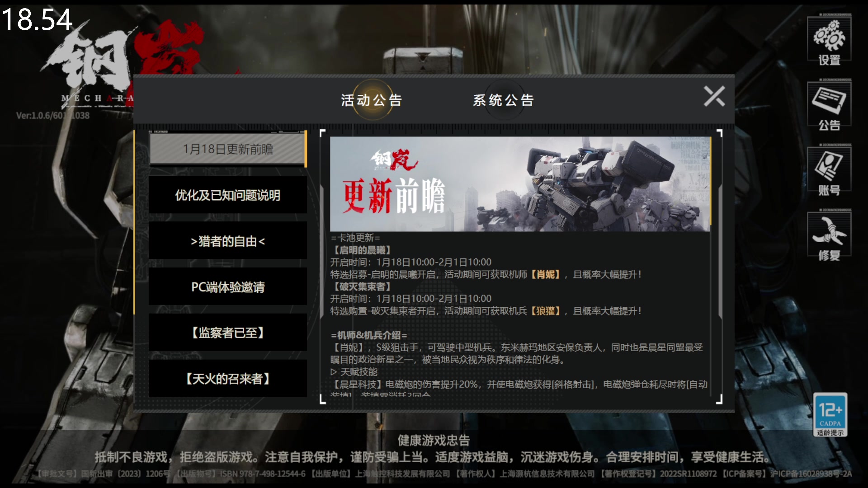The width and height of the screenshot is (868, 488).
Task: Click the Ver:1.0.6 version text
Action: (53, 115)
